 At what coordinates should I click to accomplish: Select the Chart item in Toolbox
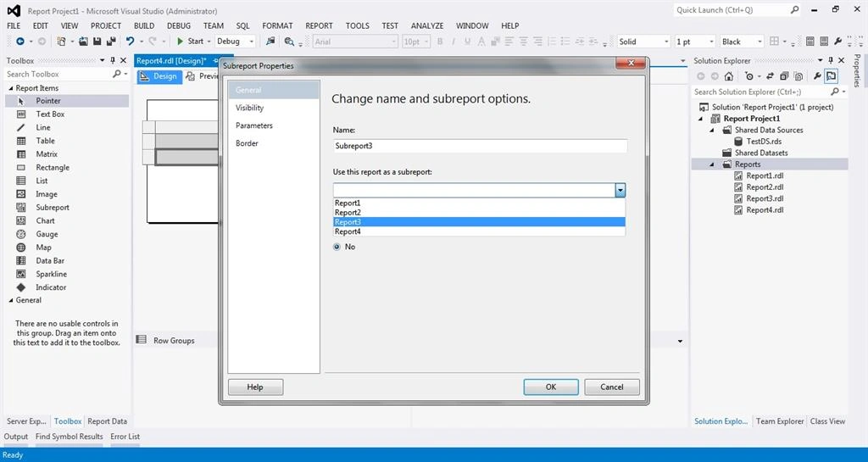[x=45, y=220]
